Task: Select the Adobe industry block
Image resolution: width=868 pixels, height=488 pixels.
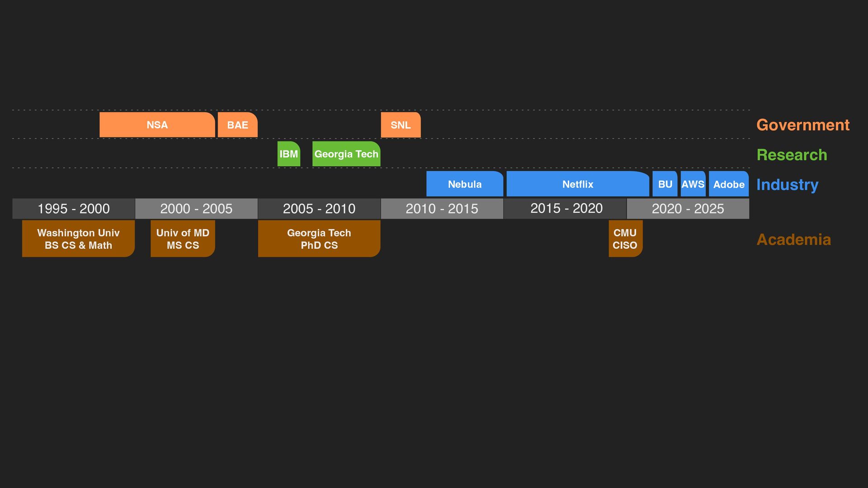Action: click(728, 184)
